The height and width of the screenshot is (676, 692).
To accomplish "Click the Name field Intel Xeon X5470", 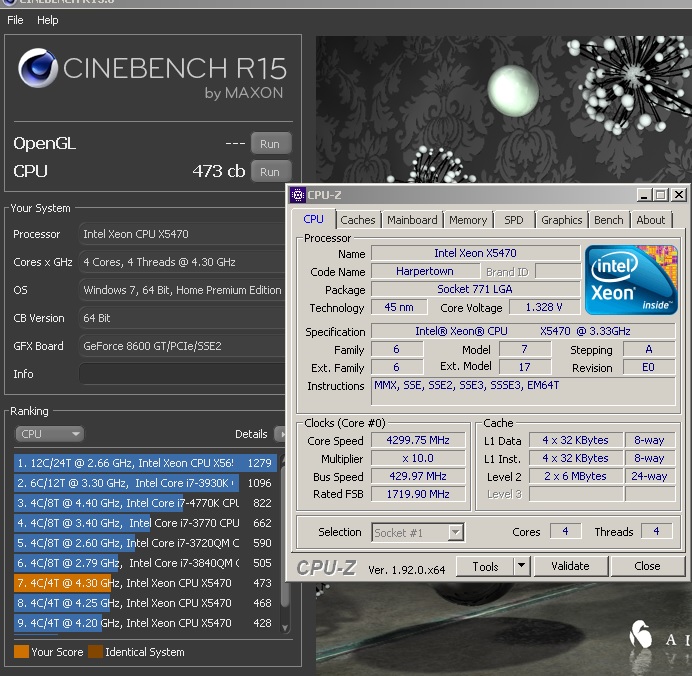I will [x=475, y=253].
